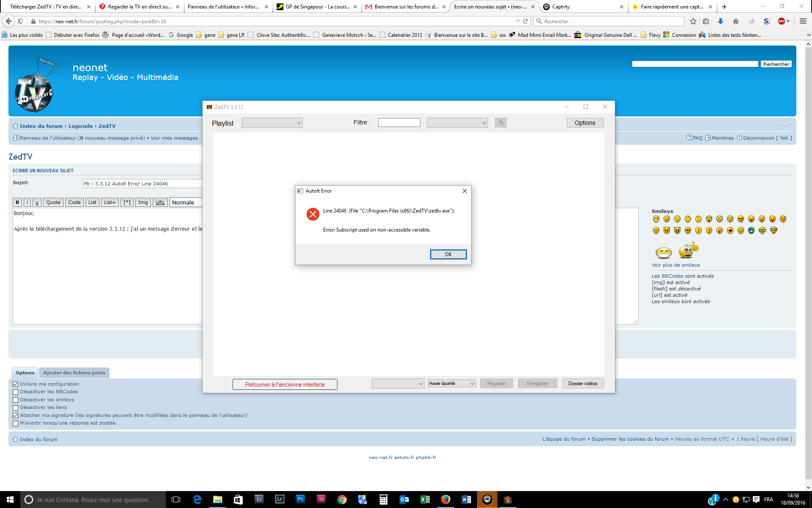Viewport: 812px width, 508px height.
Task: Open Google Chrome from the taskbar
Action: [342, 500]
